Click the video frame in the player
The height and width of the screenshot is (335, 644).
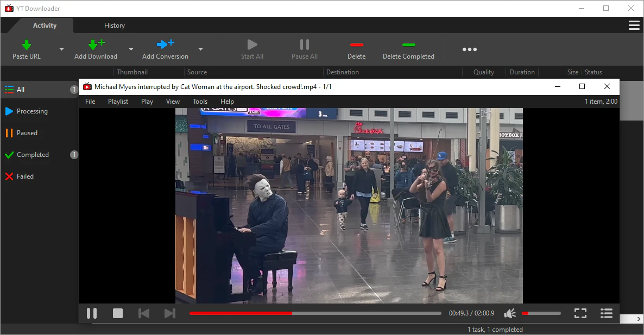pyautogui.click(x=349, y=206)
